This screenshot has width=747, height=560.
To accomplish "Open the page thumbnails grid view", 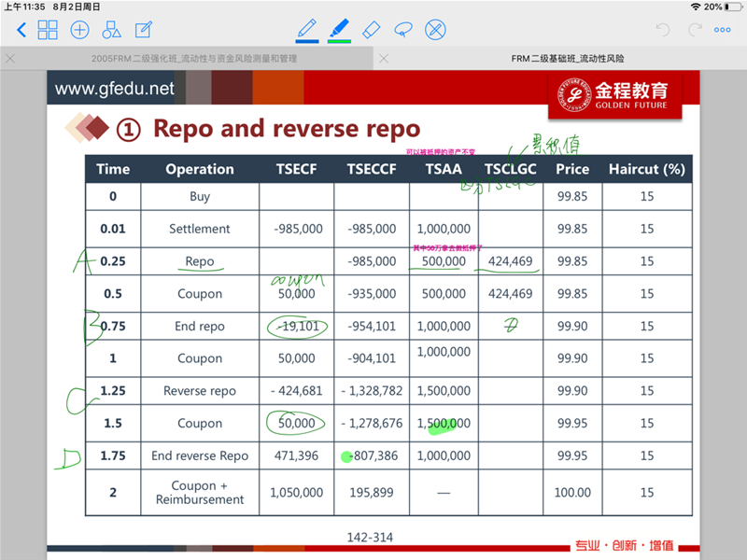I will [x=48, y=30].
